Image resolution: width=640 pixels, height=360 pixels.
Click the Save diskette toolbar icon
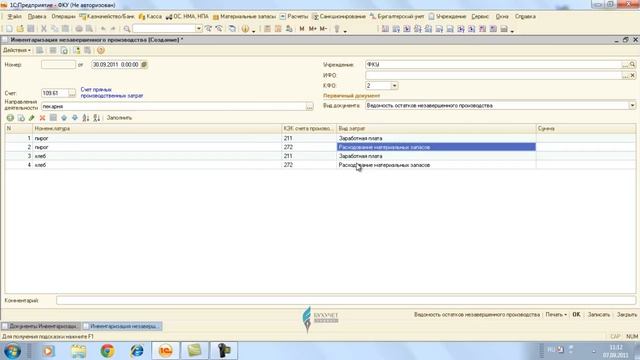31,29
